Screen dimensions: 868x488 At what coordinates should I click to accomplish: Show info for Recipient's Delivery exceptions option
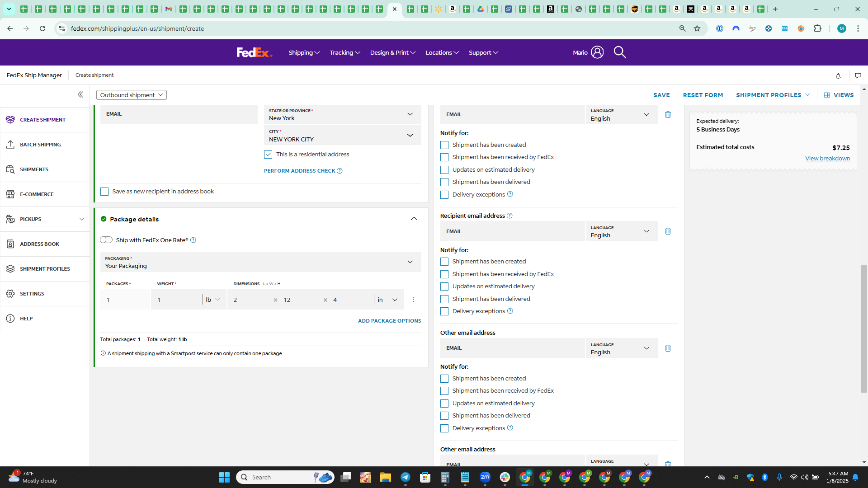(x=510, y=311)
